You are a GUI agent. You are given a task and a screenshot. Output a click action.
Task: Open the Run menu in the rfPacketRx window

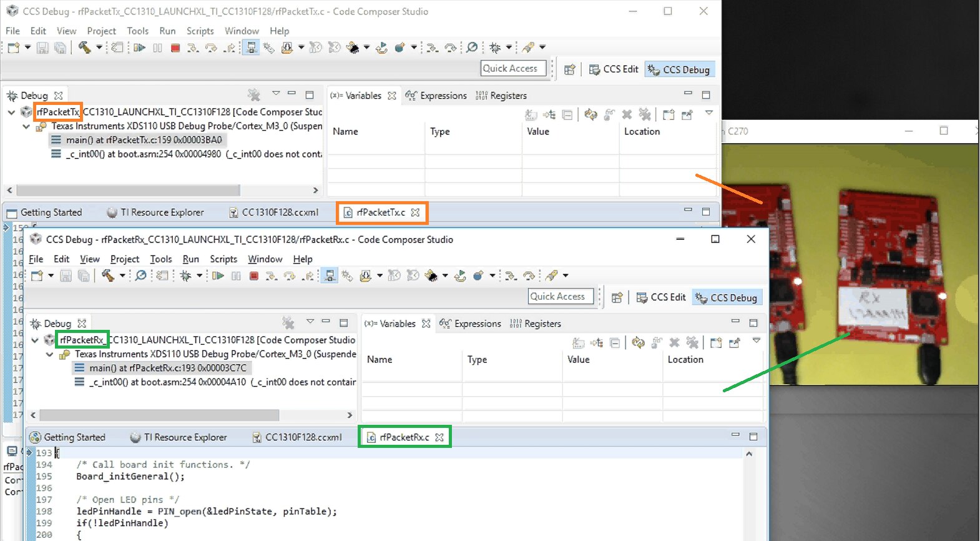[191, 259]
